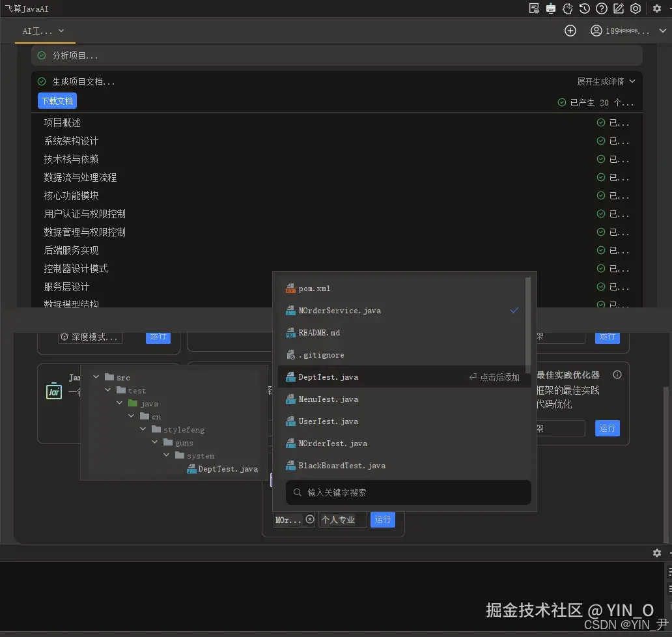Click the 运行 button next to 个人专业
This screenshot has width=672, height=637.
tap(382, 519)
